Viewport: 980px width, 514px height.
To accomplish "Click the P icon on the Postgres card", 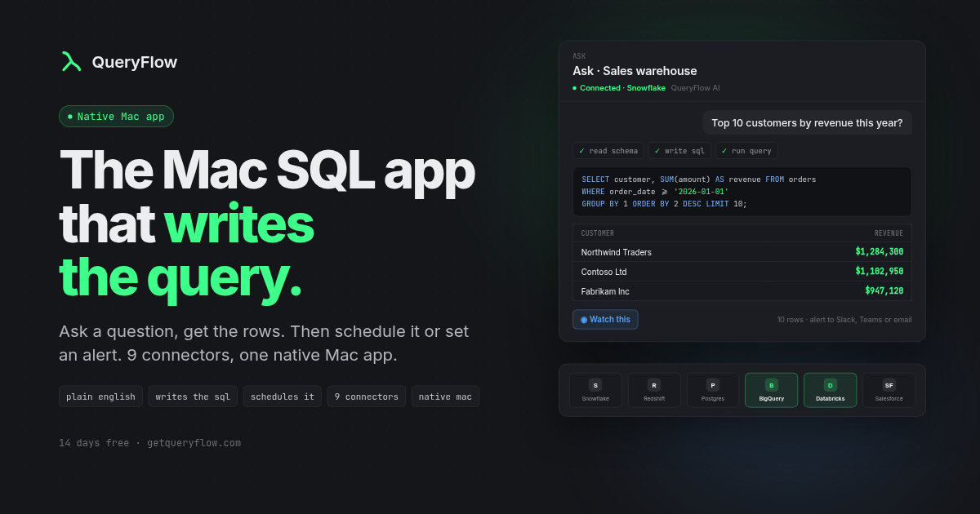I will point(713,385).
